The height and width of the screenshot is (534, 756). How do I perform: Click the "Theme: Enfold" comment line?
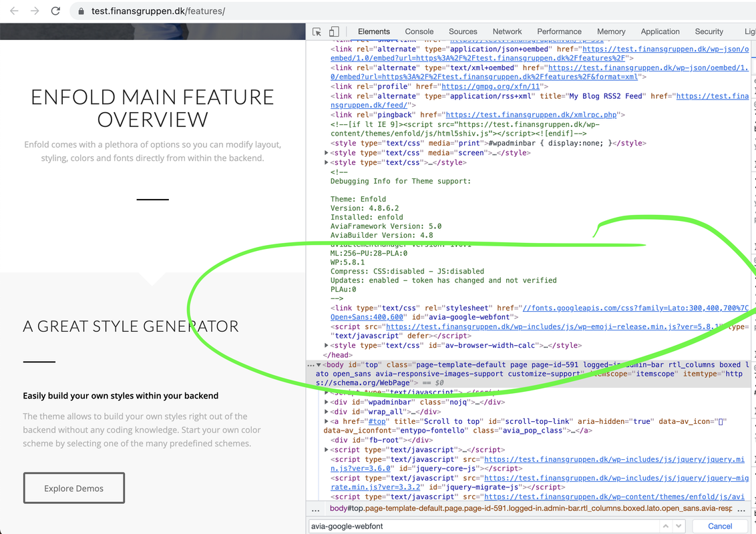pyautogui.click(x=358, y=199)
